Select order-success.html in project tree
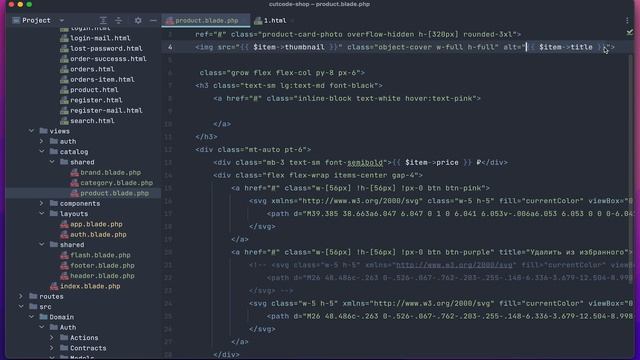640x360 pixels. [x=108, y=59]
